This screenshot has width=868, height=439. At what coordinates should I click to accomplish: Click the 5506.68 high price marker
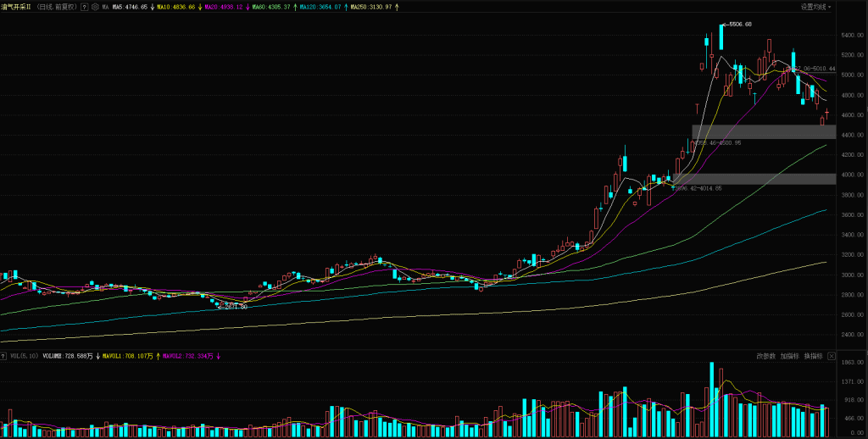(740, 25)
